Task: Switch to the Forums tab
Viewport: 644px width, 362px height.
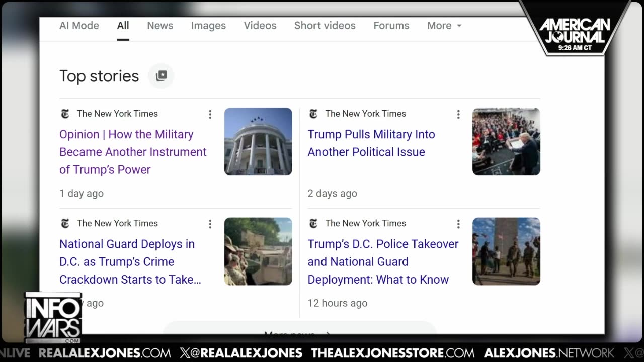Action: [x=391, y=26]
